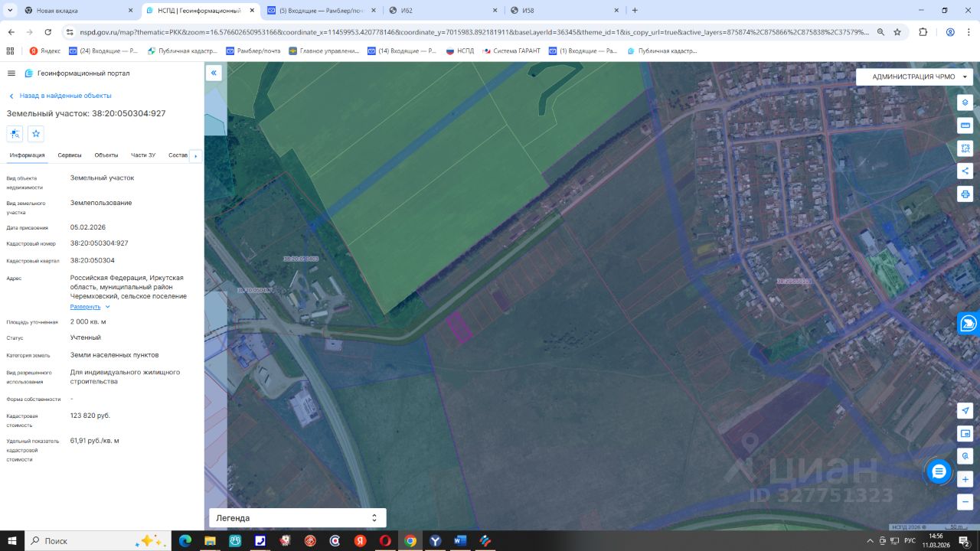Click the search-on-map tool icon
Image resolution: width=980 pixels, height=551 pixels.
tap(965, 456)
